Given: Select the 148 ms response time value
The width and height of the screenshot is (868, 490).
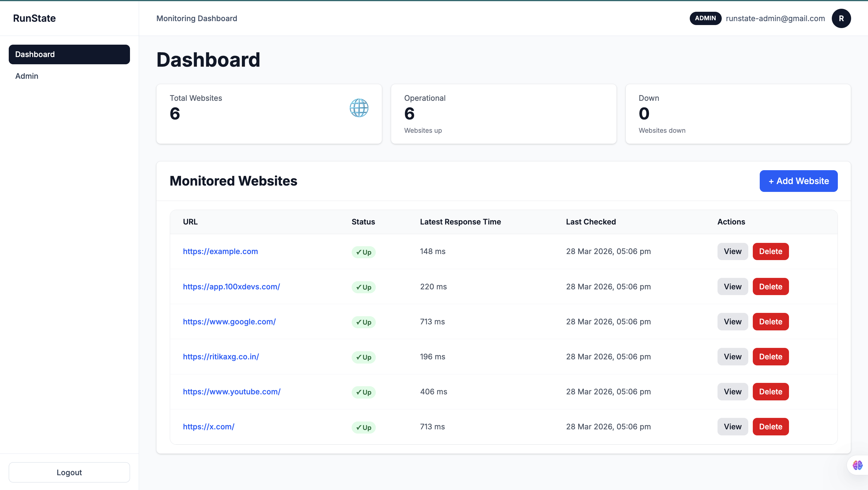Looking at the screenshot, I should (433, 251).
